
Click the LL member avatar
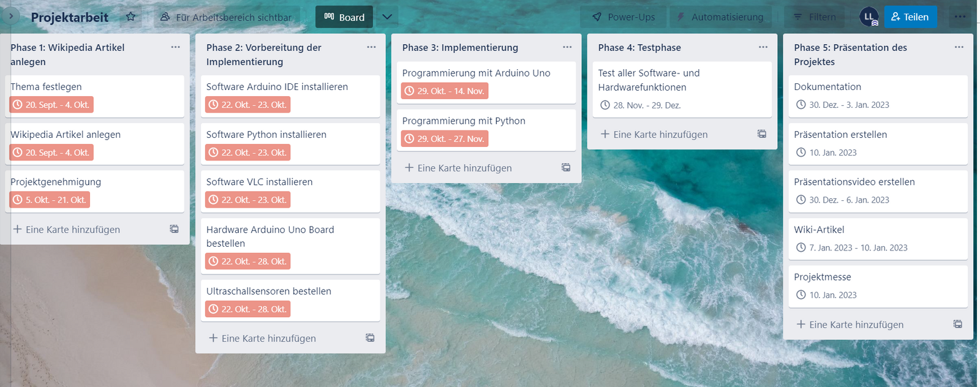(x=869, y=17)
